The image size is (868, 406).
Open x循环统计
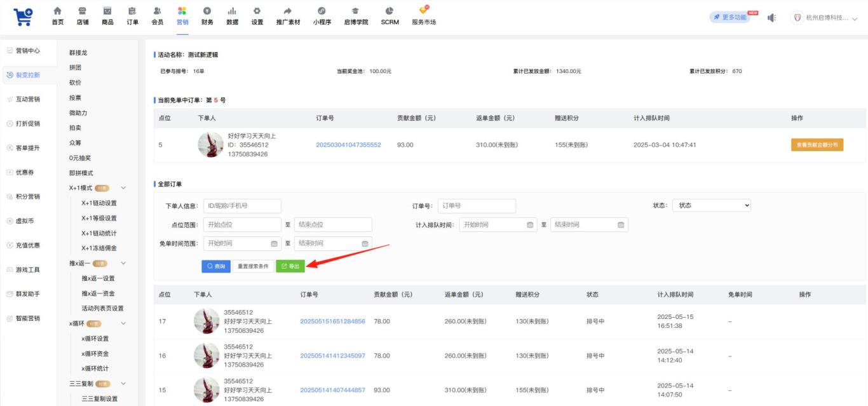(95, 369)
